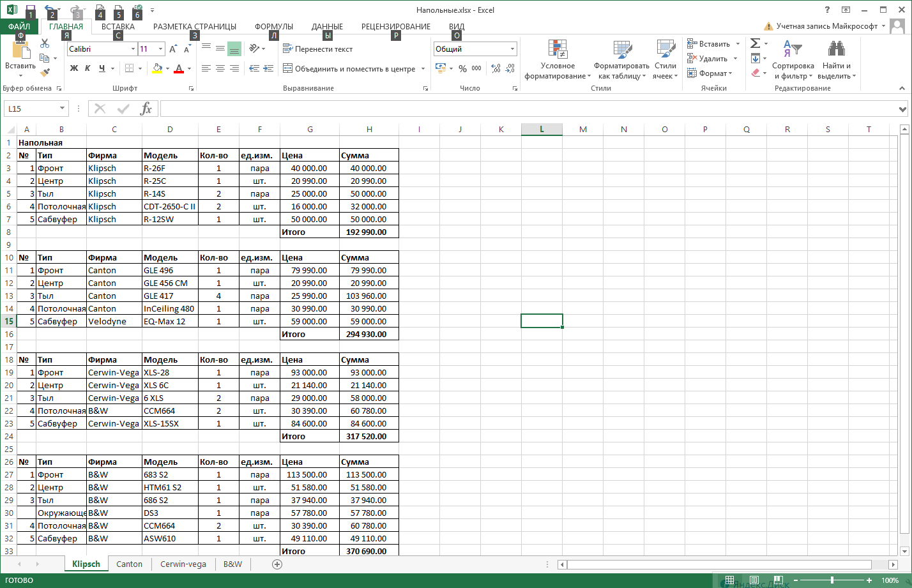The width and height of the screenshot is (912, 588).
Task: Apply percent style to the cell
Action: [462, 68]
